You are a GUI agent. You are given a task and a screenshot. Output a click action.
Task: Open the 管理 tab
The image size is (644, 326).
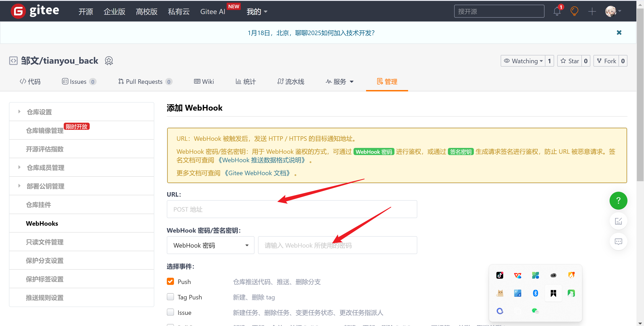tap(387, 81)
